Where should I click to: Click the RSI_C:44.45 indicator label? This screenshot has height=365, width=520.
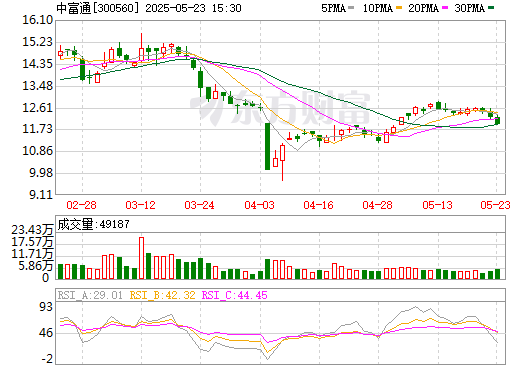click(x=235, y=295)
